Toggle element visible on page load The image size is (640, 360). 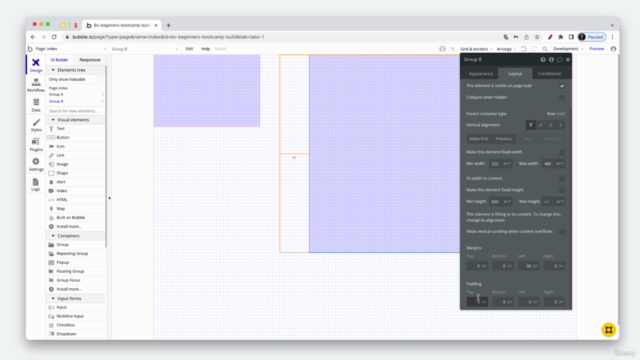pos(562,86)
